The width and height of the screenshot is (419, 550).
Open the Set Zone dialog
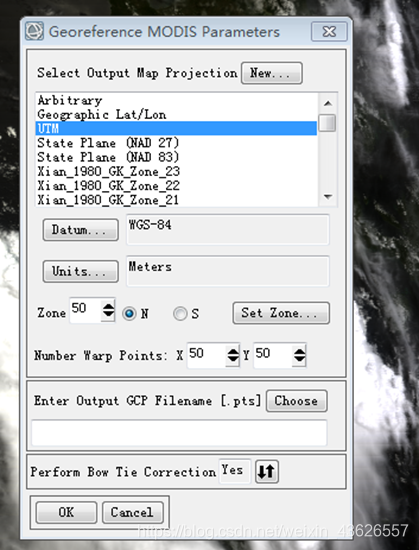(x=281, y=313)
